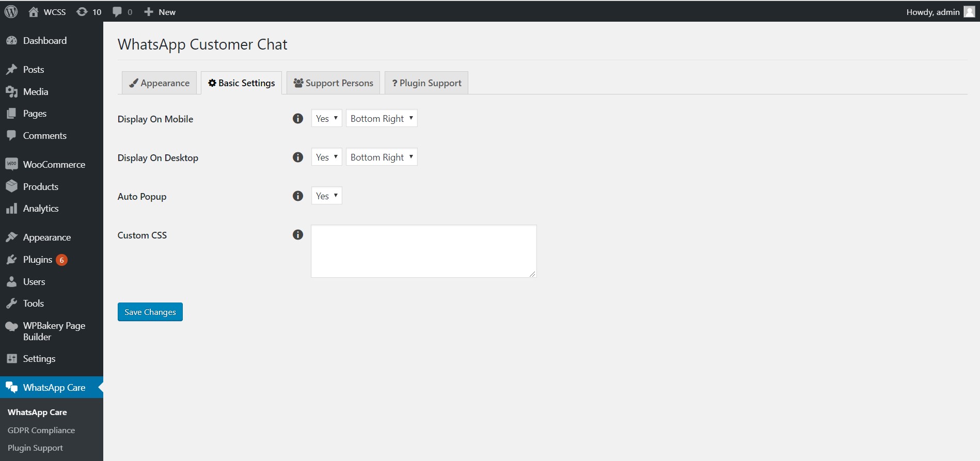The image size is (980, 461).
Task: Click the Pages icon in sidebar
Action: [x=11, y=114]
